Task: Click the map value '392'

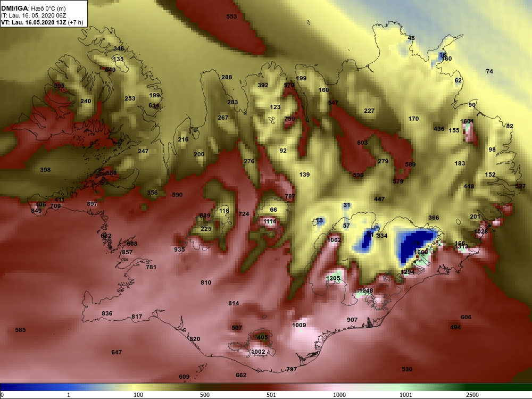Action: click(x=263, y=85)
